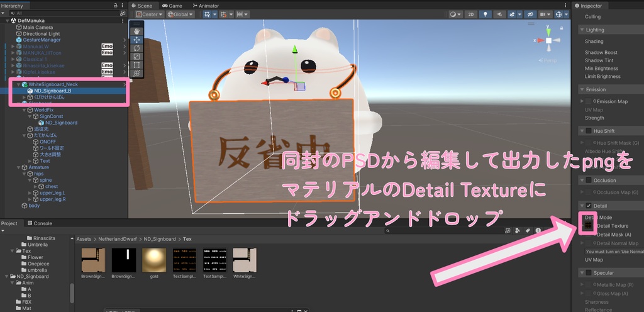Click the Project search field
Viewport: 644px width, 312px height.
[445, 231]
